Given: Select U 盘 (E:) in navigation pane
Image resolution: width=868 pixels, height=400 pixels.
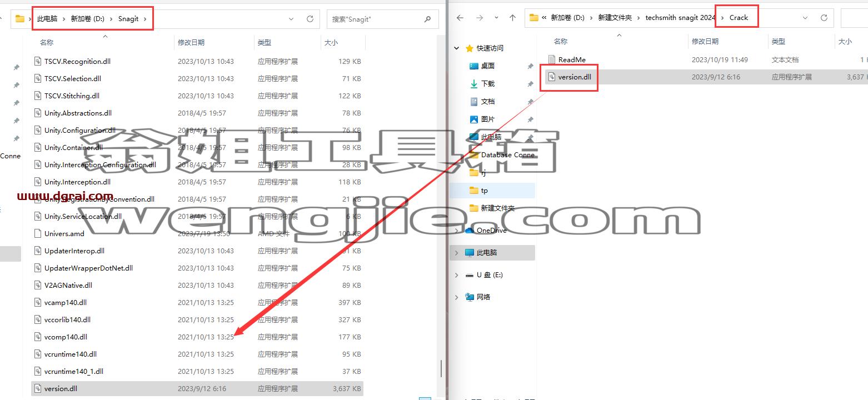Looking at the screenshot, I should (x=489, y=274).
